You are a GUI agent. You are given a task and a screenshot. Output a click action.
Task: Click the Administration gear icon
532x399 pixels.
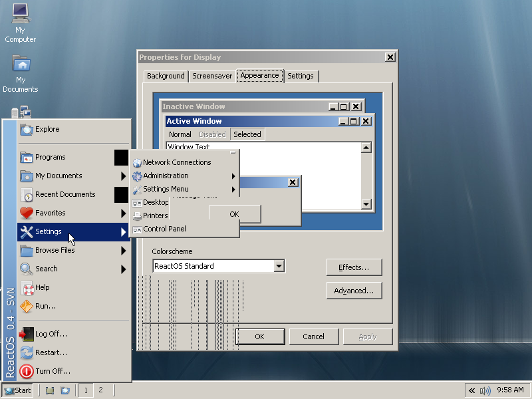click(x=137, y=176)
